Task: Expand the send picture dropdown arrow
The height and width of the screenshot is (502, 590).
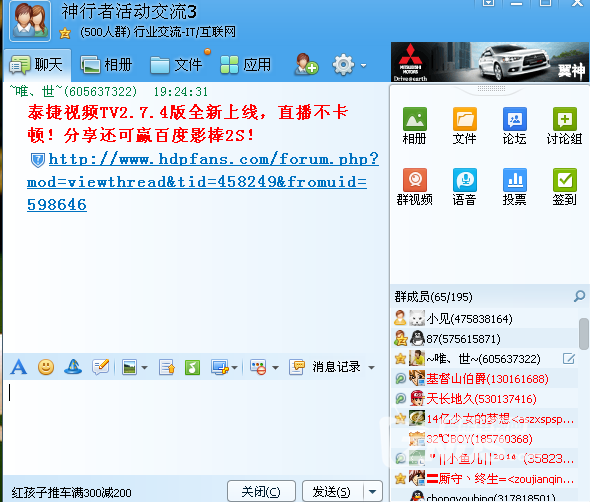Action: click(144, 367)
